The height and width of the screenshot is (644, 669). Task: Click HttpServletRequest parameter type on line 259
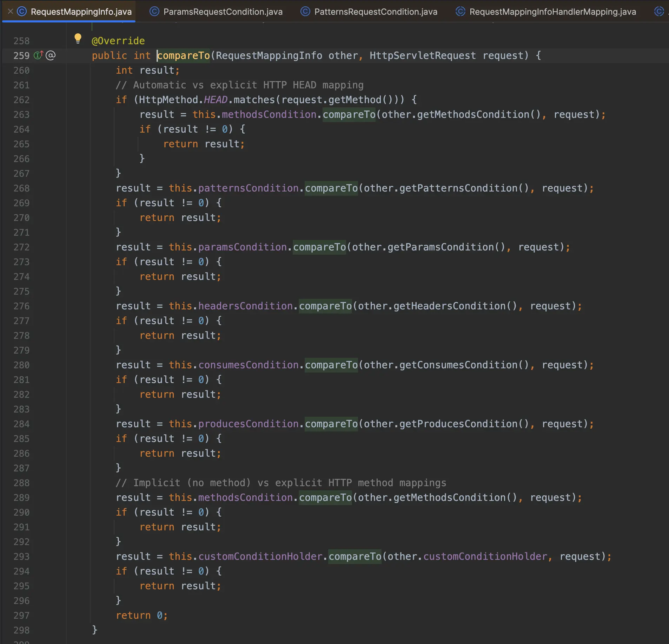pos(423,55)
